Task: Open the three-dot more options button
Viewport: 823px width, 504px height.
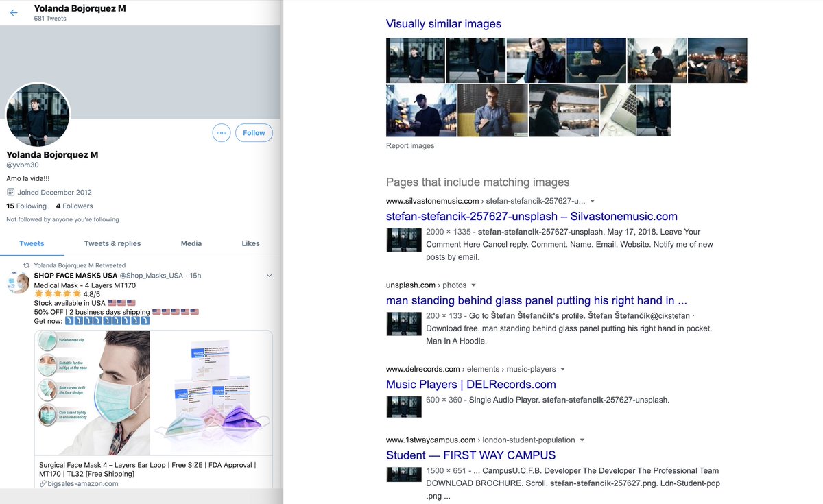Action: pyautogui.click(x=222, y=133)
